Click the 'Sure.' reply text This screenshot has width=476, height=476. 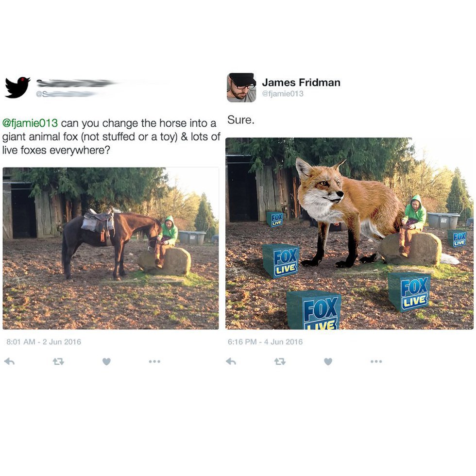tap(241, 120)
